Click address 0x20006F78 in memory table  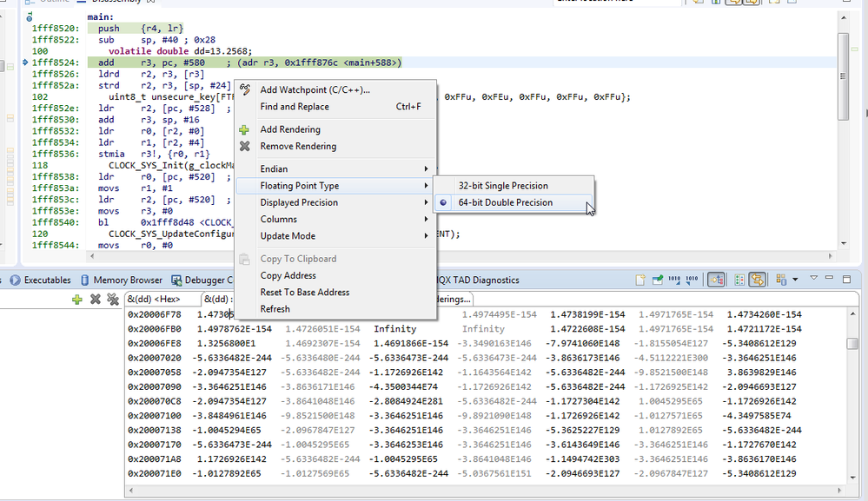155,314
